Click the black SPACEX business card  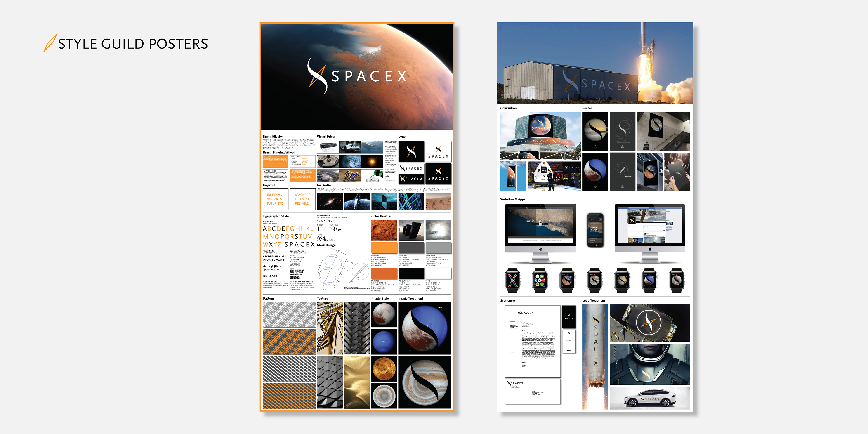tap(569, 317)
